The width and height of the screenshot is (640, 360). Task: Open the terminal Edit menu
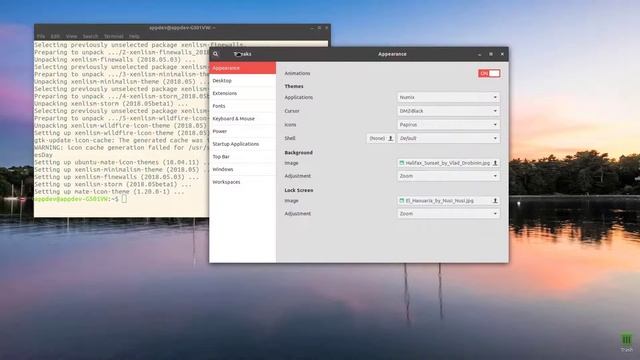coord(55,36)
